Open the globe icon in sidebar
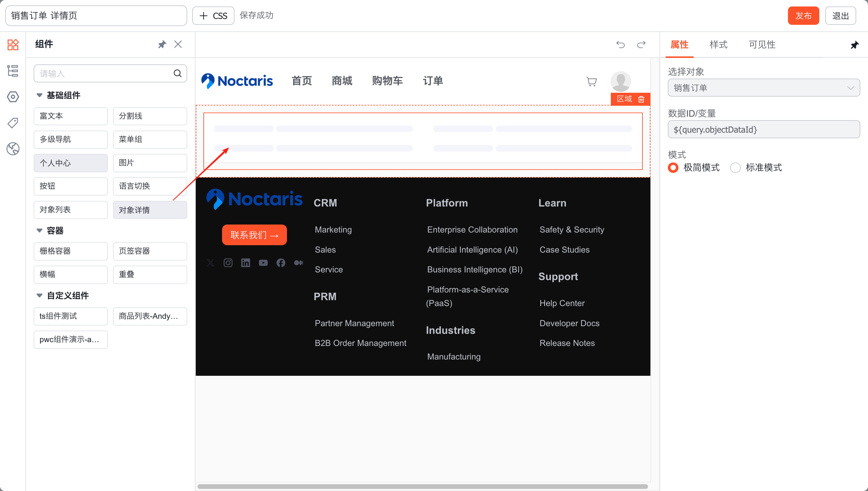 (13, 149)
